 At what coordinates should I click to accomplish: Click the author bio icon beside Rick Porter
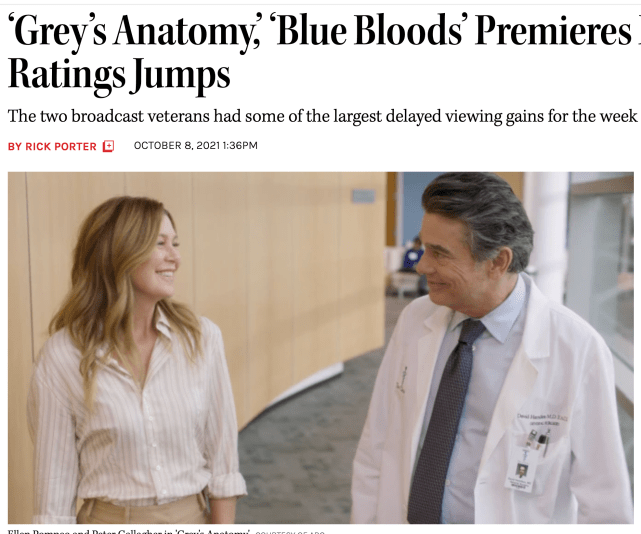click(108, 146)
